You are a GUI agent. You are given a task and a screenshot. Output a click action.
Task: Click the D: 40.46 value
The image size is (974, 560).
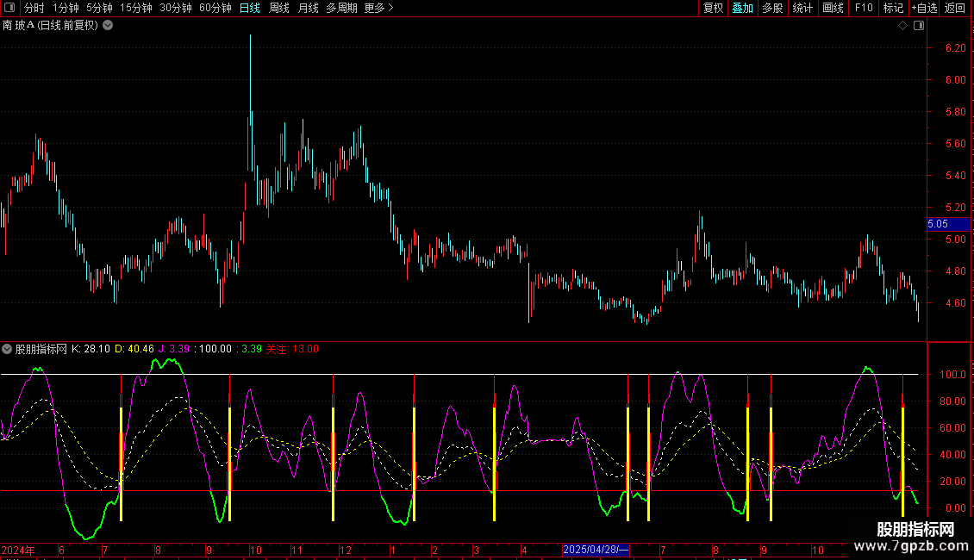134,349
